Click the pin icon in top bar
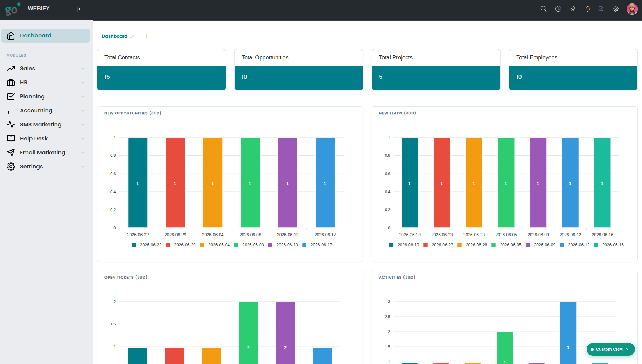 (573, 9)
